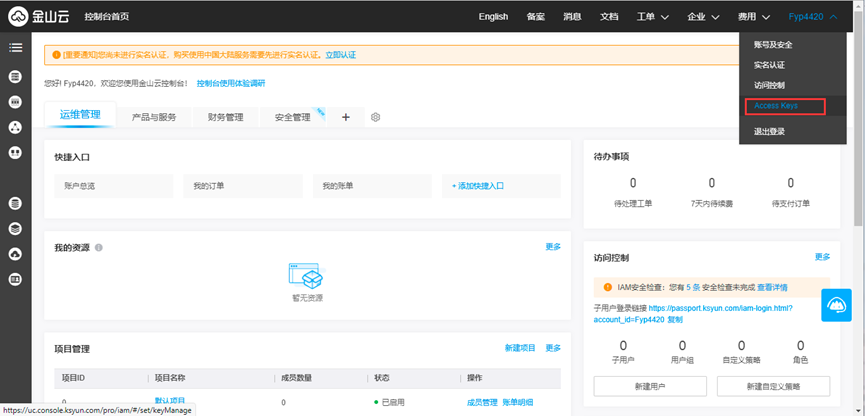Click the cloud upload icon in the sidebar
Screen dimensions: 865x416
(x=15, y=253)
